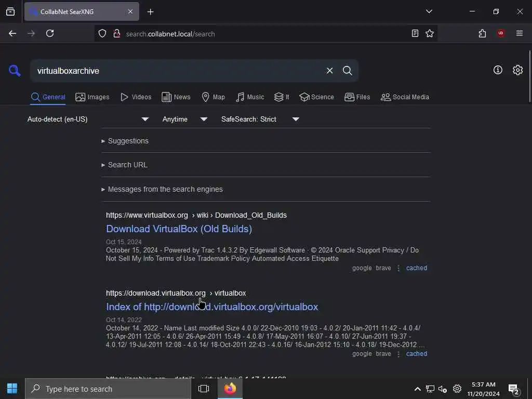Open the tracking protection shield icon
532x399 pixels.
(102, 34)
